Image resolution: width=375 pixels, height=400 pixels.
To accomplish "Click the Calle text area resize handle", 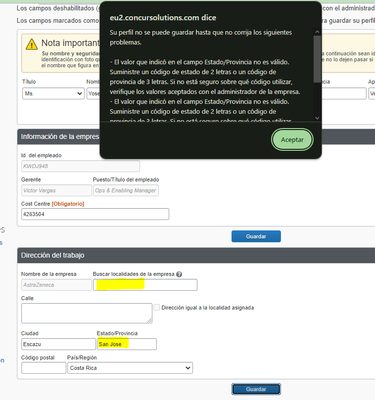I will coord(150,320).
